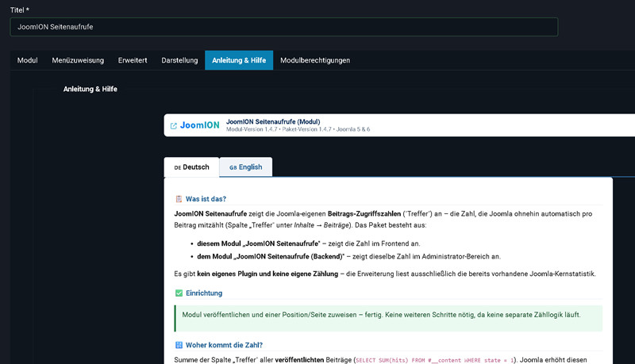Click the blue icon beside 'Woher kommt die Zahl?'
Viewport: 635px width, 364px height.
tap(179, 345)
